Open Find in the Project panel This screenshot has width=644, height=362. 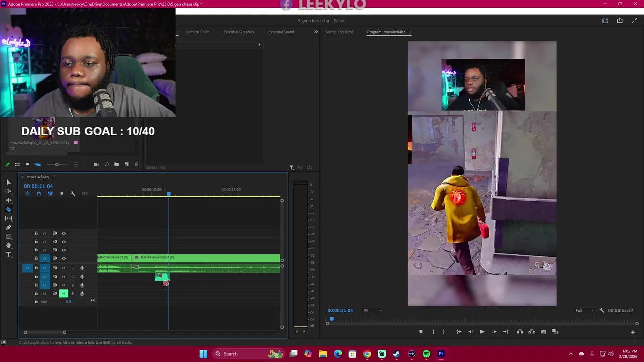(x=106, y=164)
